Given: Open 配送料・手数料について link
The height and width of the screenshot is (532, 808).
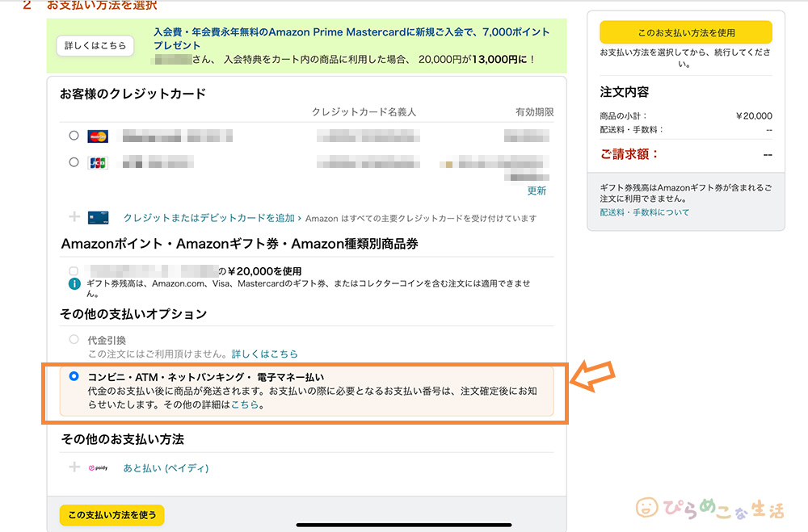Looking at the screenshot, I should (x=644, y=212).
